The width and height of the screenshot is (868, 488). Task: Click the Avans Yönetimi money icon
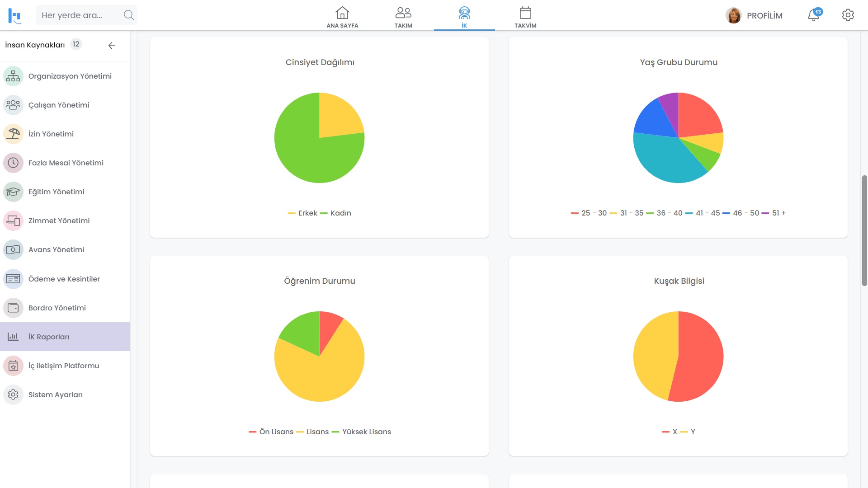pyautogui.click(x=13, y=249)
